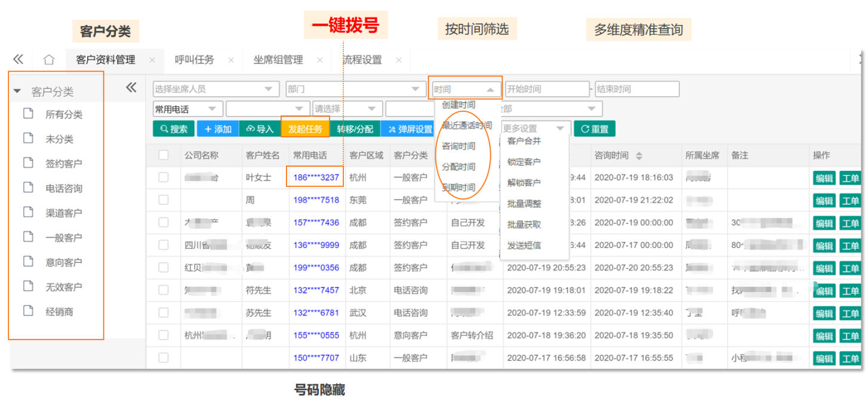The width and height of the screenshot is (868, 404).
Task: Dial the phone number 199****0356
Action: point(316,268)
